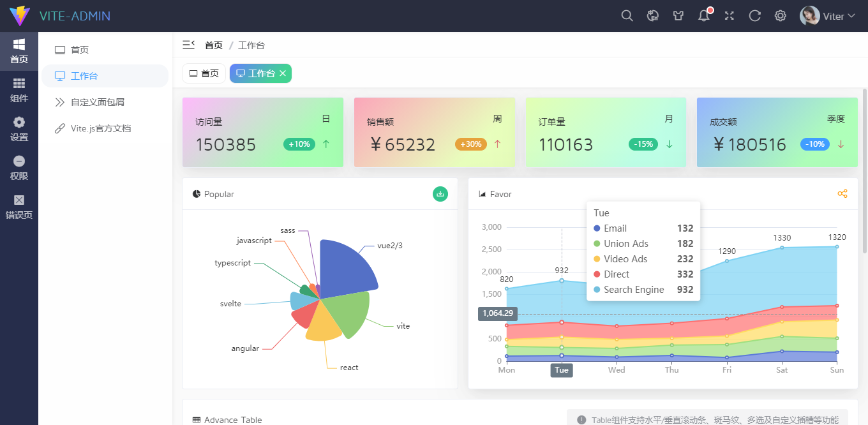Screen dimensions: 868x425
Task: Collapse the sidebar menu toggle
Action: click(x=188, y=45)
